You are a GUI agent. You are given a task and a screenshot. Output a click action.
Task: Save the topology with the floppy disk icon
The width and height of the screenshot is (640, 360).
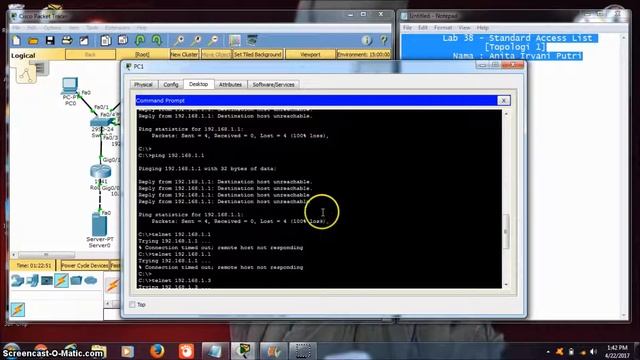[50, 40]
